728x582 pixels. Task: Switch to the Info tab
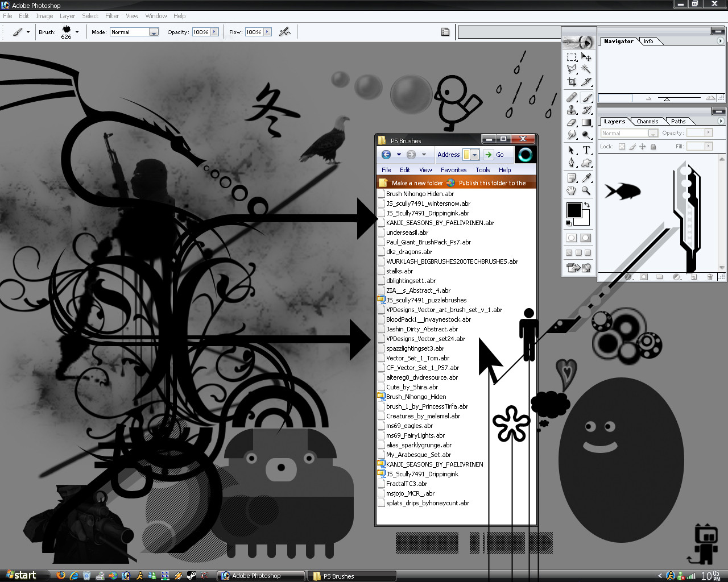coord(648,41)
